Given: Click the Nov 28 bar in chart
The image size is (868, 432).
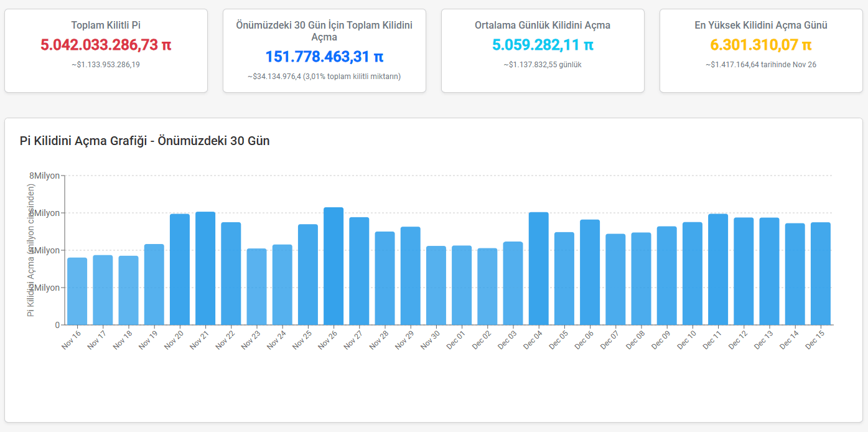Looking at the screenshot, I should pos(385,278).
